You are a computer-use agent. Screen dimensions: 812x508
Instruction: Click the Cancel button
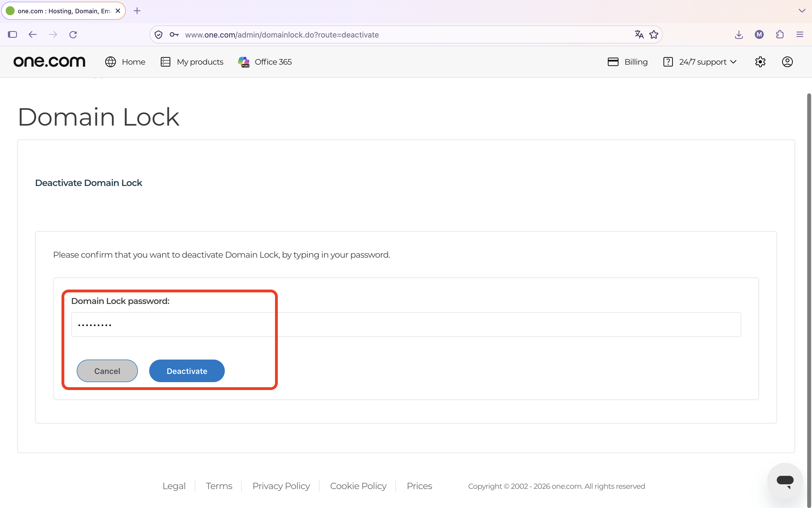[x=107, y=371]
